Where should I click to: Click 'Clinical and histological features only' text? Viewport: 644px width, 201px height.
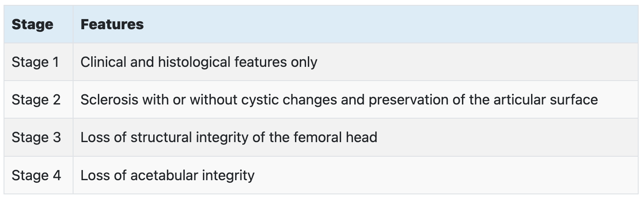[x=199, y=62]
